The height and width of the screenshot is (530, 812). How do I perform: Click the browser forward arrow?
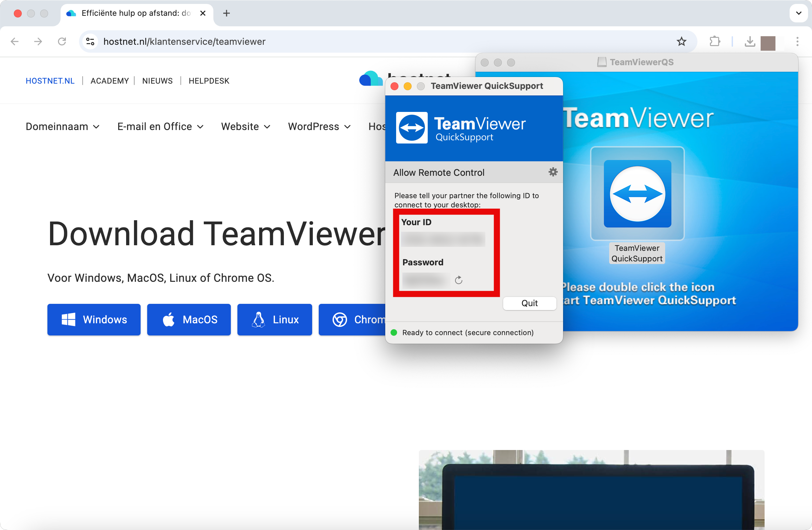38,41
